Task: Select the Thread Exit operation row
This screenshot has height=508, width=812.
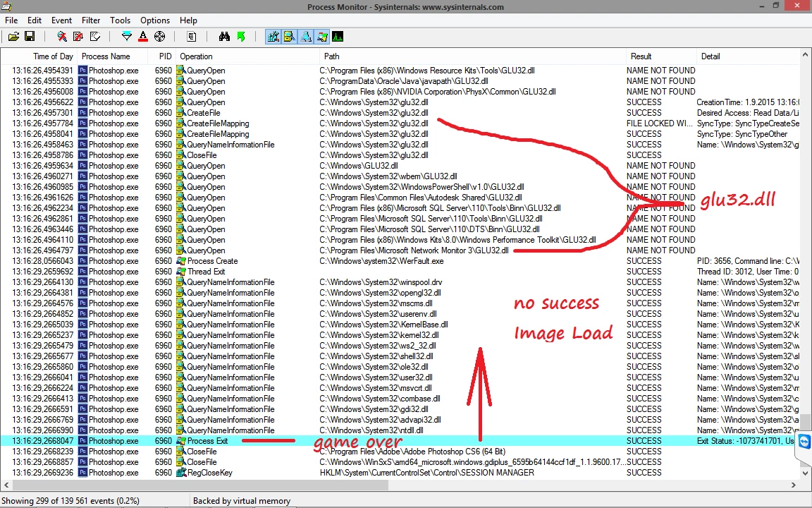Action: [400, 271]
